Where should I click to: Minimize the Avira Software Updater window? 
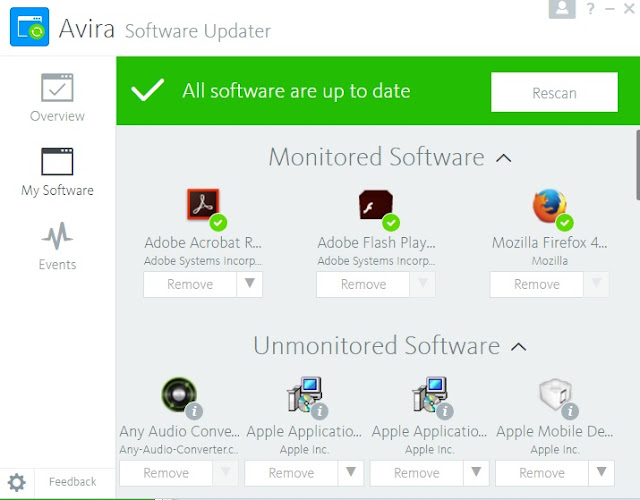coord(610,9)
